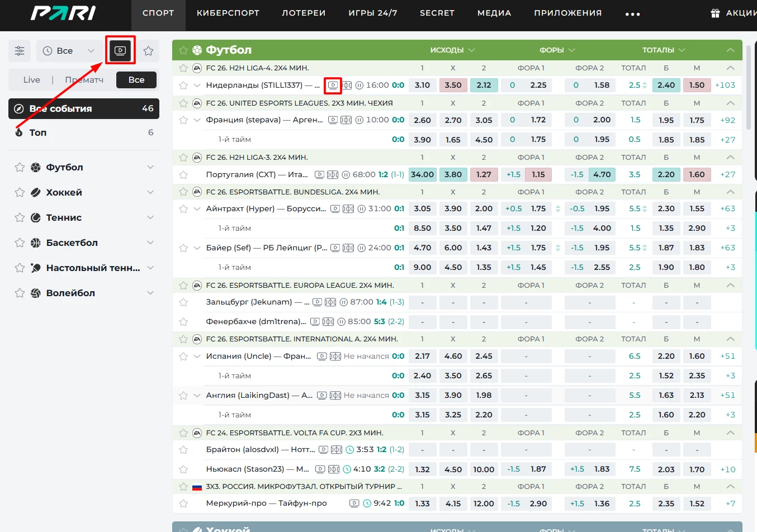The width and height of the screenshot is (757, 532).
Task: Open the filter settings sliders icon
Action: [x=20, y=51]
